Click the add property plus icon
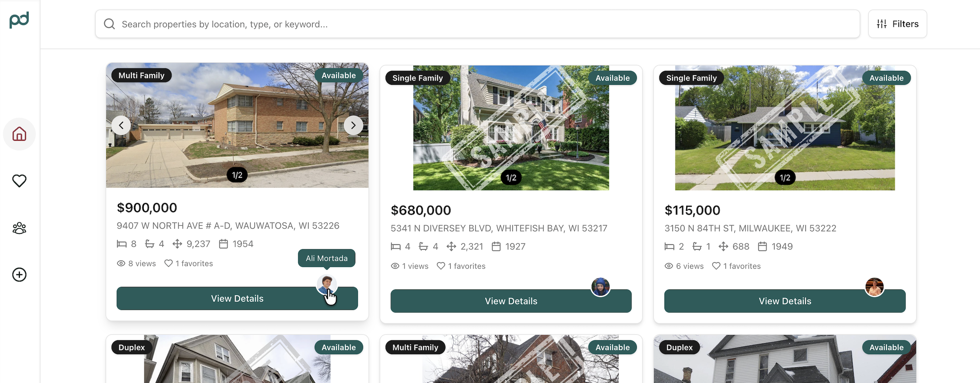The width and height of the screenshot is (980, 383). 19,275
